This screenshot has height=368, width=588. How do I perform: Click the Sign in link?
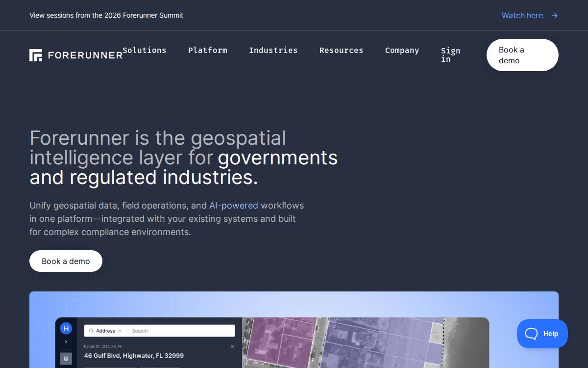coord(450,54)
